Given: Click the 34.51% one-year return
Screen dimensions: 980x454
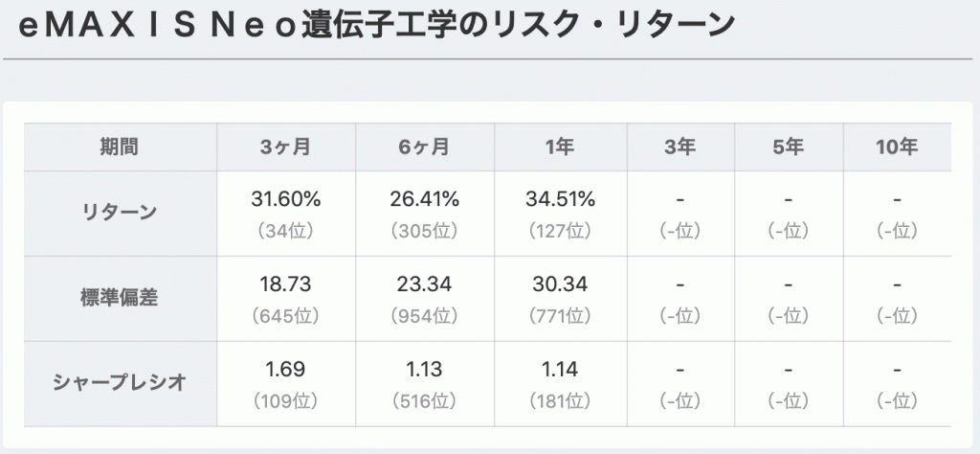Looking at the screenshot, I should tap(561, 199).
